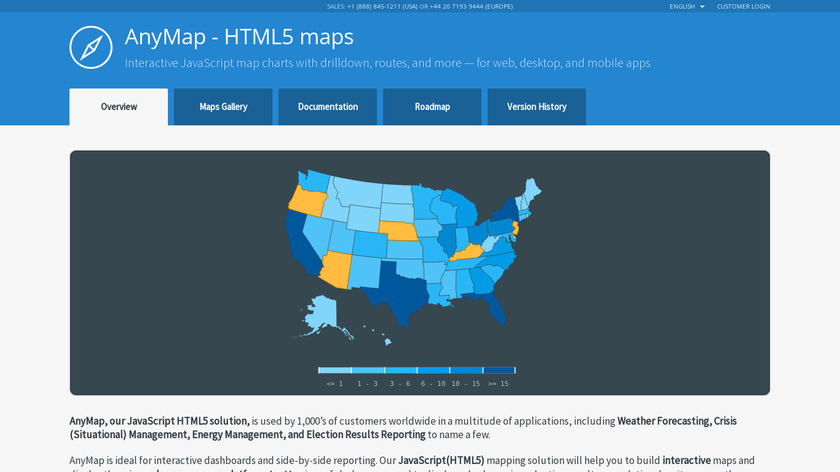
Task: Select the '10 - 15' legend color range
Action: (x=466, y=370)
